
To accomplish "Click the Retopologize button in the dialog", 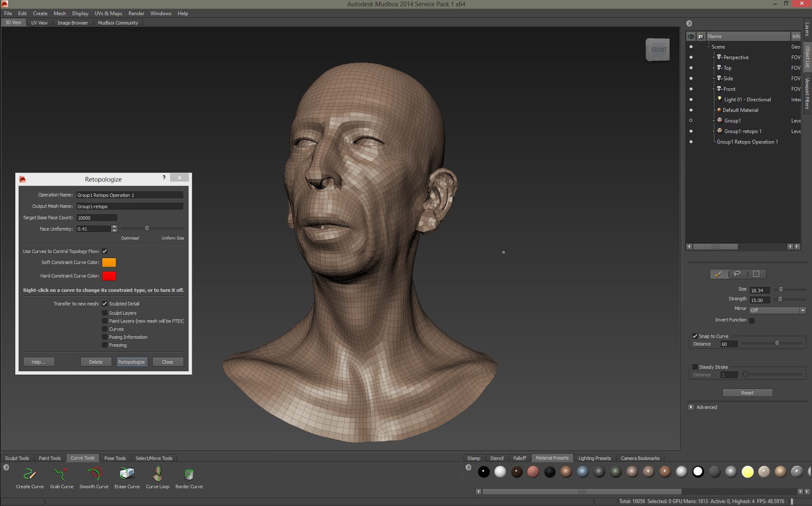I will click(x=131, y=362).
